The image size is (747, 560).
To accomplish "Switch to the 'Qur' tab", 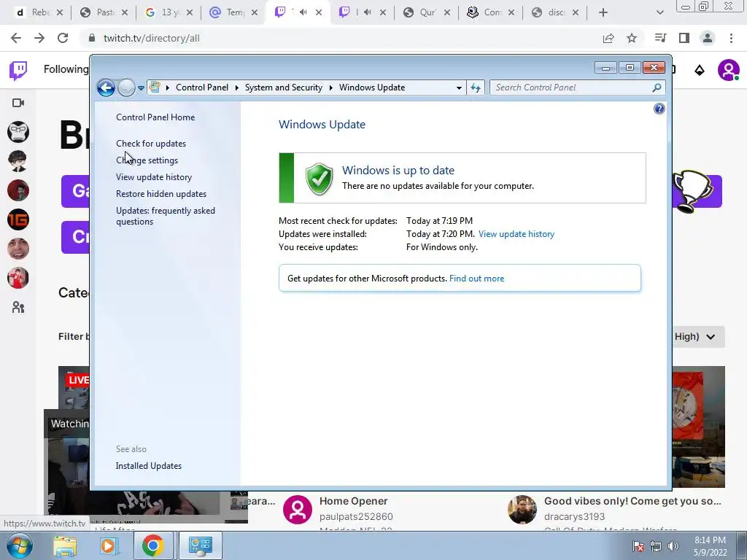I will [425, 12].
